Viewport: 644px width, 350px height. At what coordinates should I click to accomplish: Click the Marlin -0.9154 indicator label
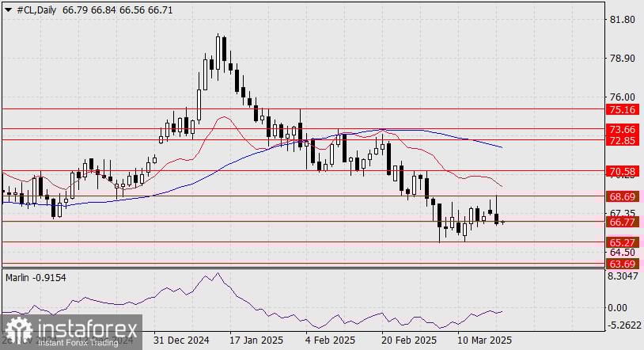tap(36, 278)
